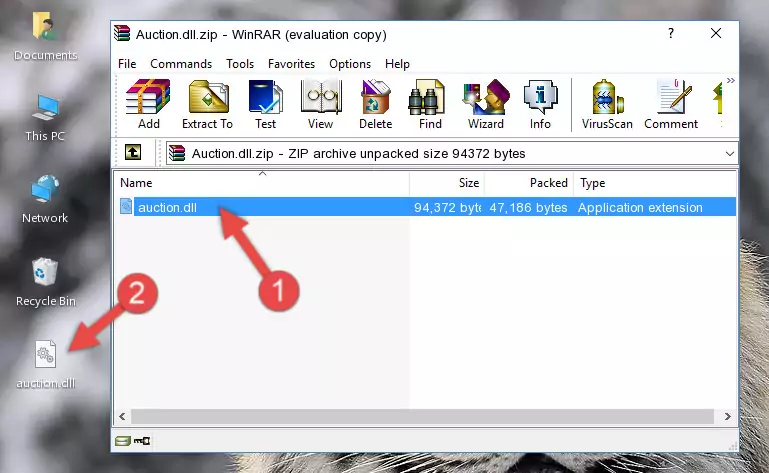Open the Help menu
This screenshot has width=769, height=473.
(x=397, y=64)
